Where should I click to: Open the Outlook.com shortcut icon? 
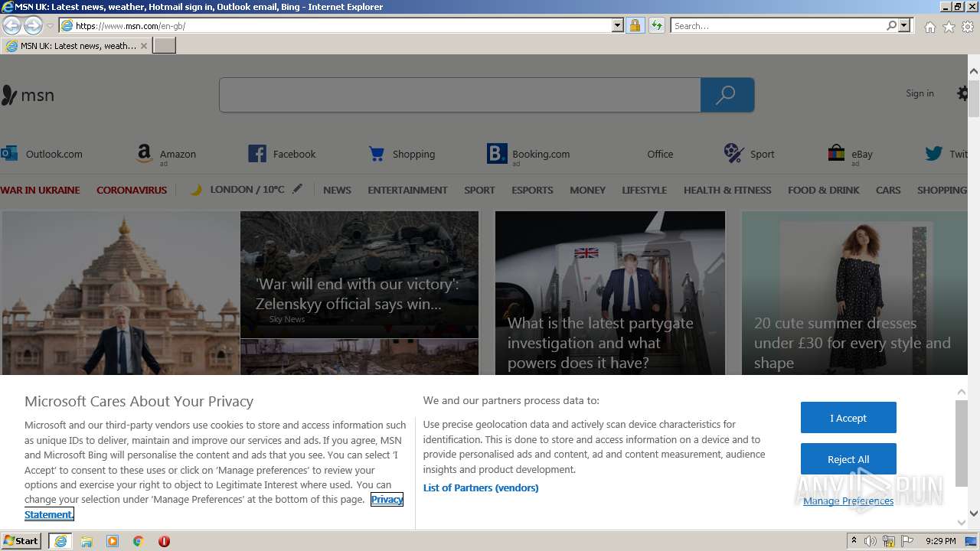pos(9,154)
